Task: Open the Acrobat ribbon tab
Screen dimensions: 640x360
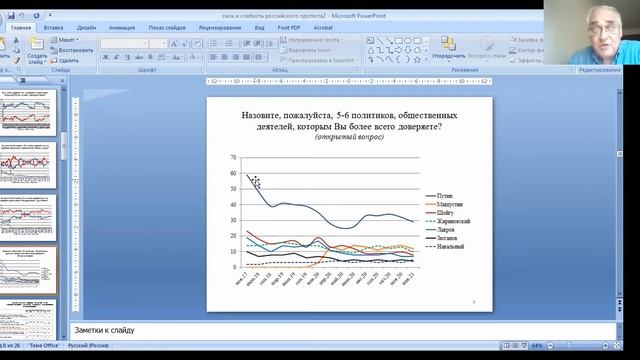Action: point(323,28)
